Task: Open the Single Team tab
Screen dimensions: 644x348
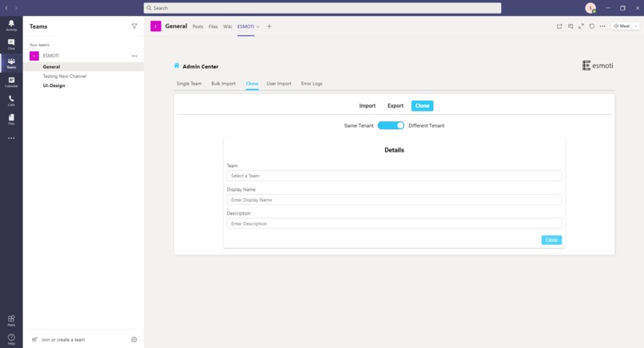Action: point(189,84)
